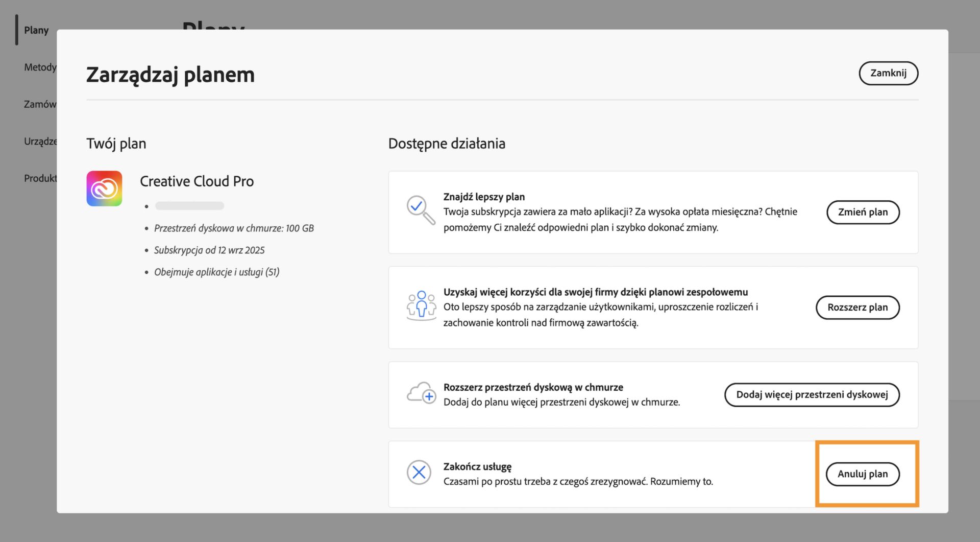Click the Znajdź lepszy plan heading

point(484,197)
